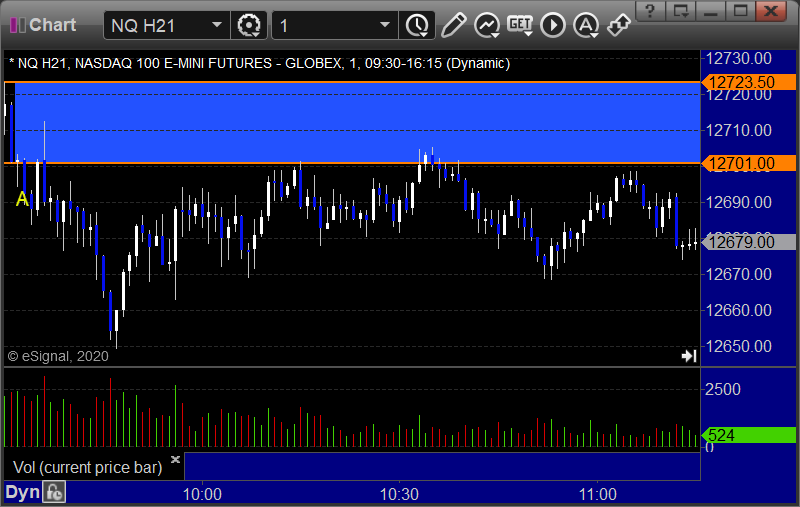Click the chart title NQ H21 NASDAQ 100 text

pos(260,63)
